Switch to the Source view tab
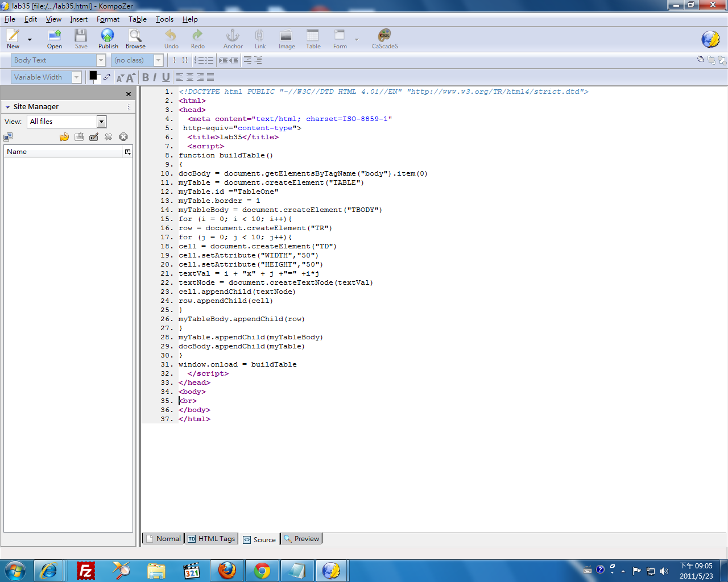Viewport: 728px width, 582px height. 259,539
